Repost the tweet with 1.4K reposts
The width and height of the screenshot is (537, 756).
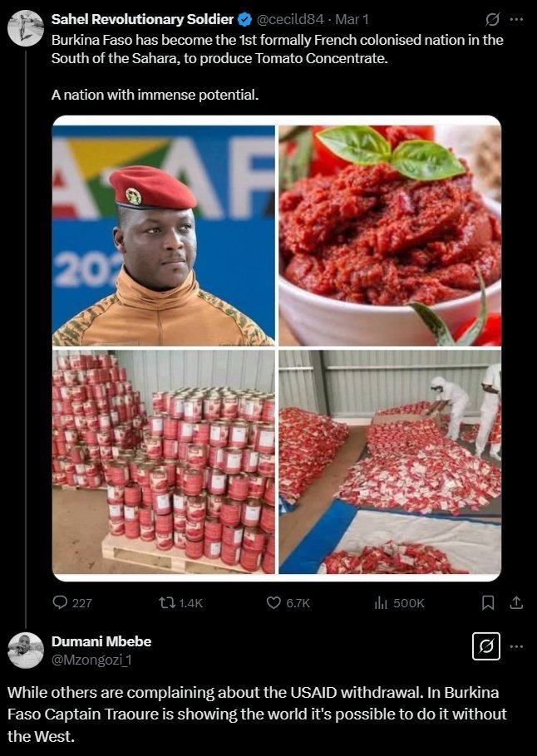click(167, 602)
